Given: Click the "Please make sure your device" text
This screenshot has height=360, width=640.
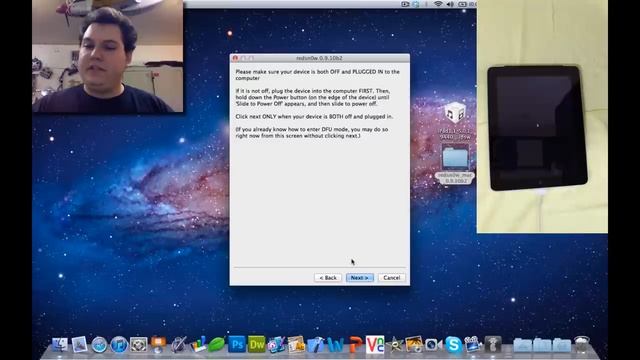Looking at the screenshot, I should (318, 75).
